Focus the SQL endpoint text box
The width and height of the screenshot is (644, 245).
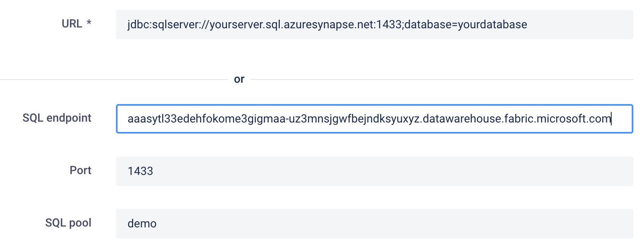[x=374, y=119]
